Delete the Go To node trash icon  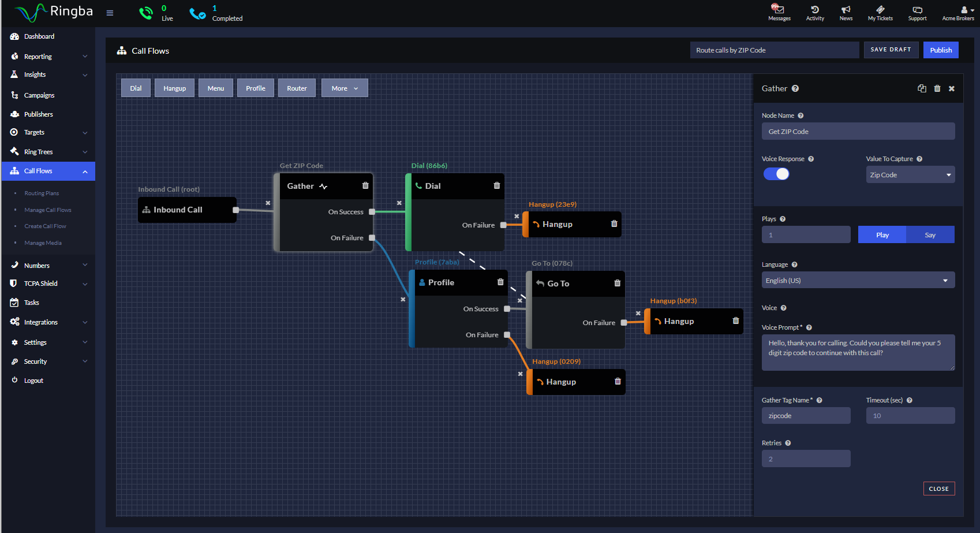[x=618, y=283]
